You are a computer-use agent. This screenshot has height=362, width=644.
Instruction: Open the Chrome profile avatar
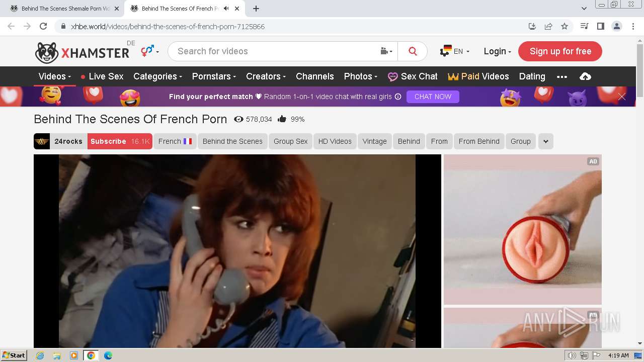click(616, 26)
